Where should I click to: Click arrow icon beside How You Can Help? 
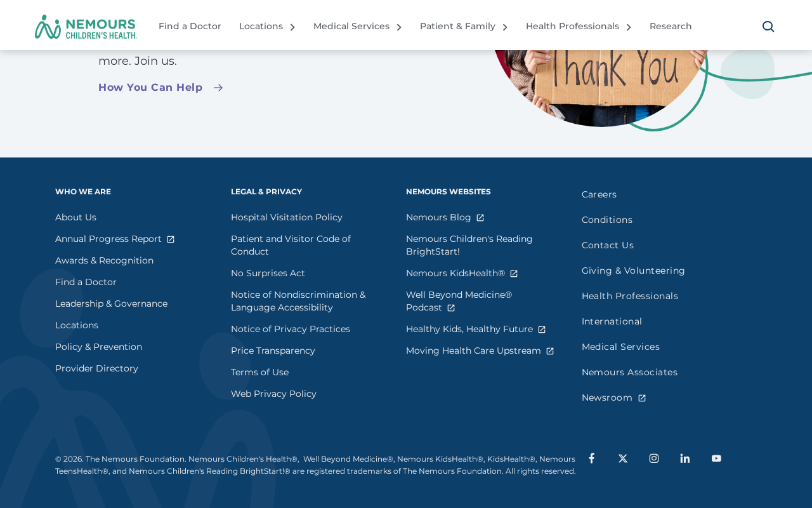point(218,88)
